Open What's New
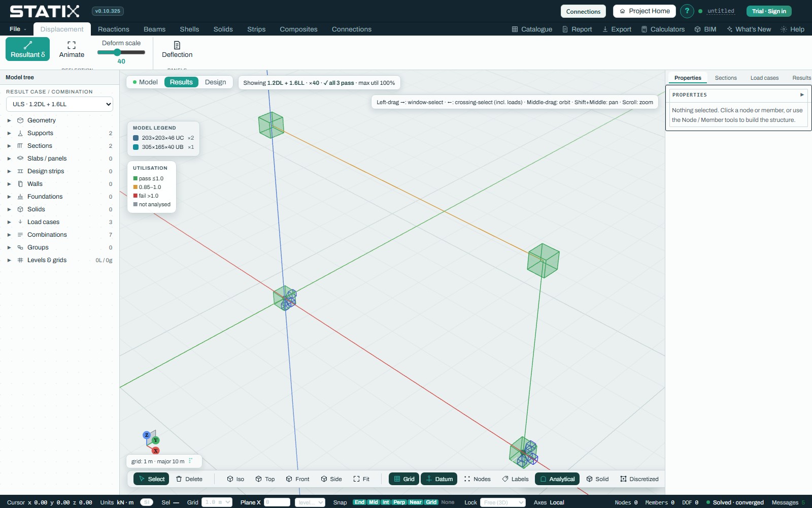This screenshot has width=812, height=508. [749, 29]
